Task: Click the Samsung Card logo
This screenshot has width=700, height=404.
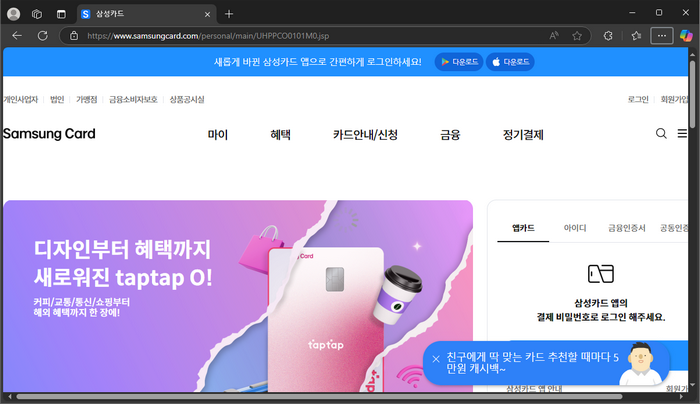Action: point(49,134)
